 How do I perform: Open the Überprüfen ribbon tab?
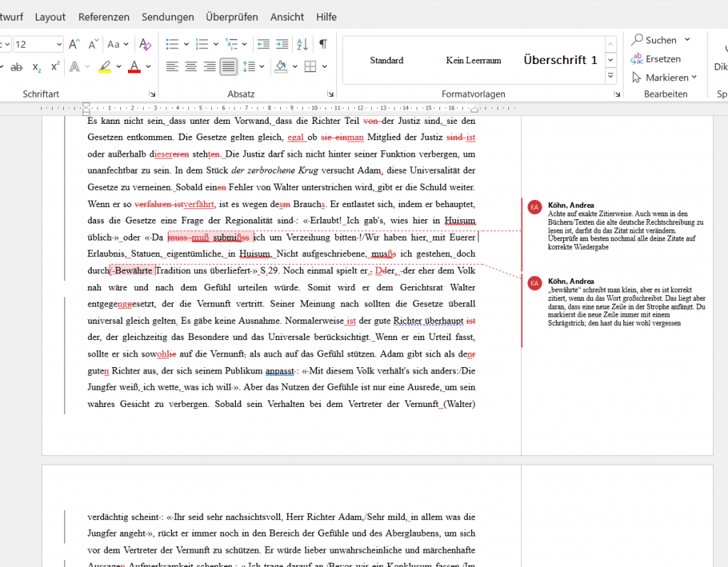point(232,16)
